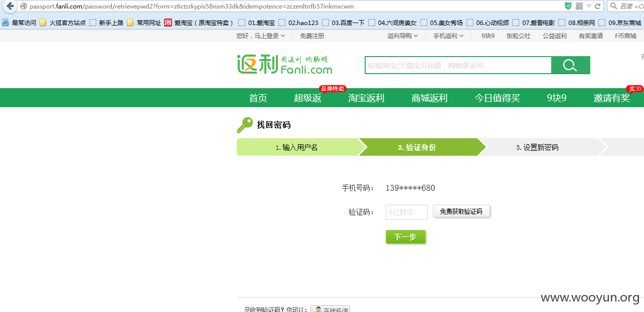Open 邀请有奖 nav tab
Screen dimensions: 644x312
[612, 98]
